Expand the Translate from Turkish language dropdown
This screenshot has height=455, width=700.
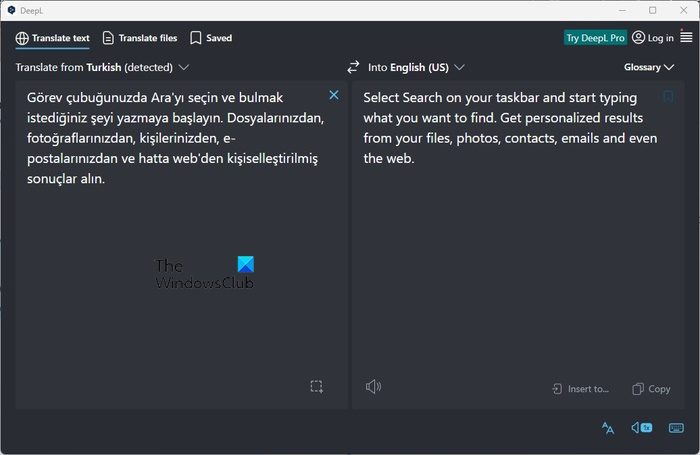click(x=102, y=67)
